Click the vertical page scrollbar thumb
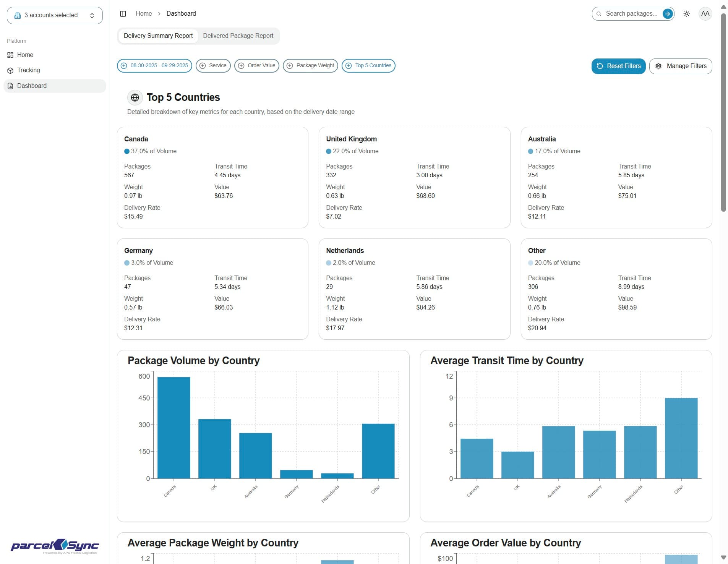 coord(723,113)
